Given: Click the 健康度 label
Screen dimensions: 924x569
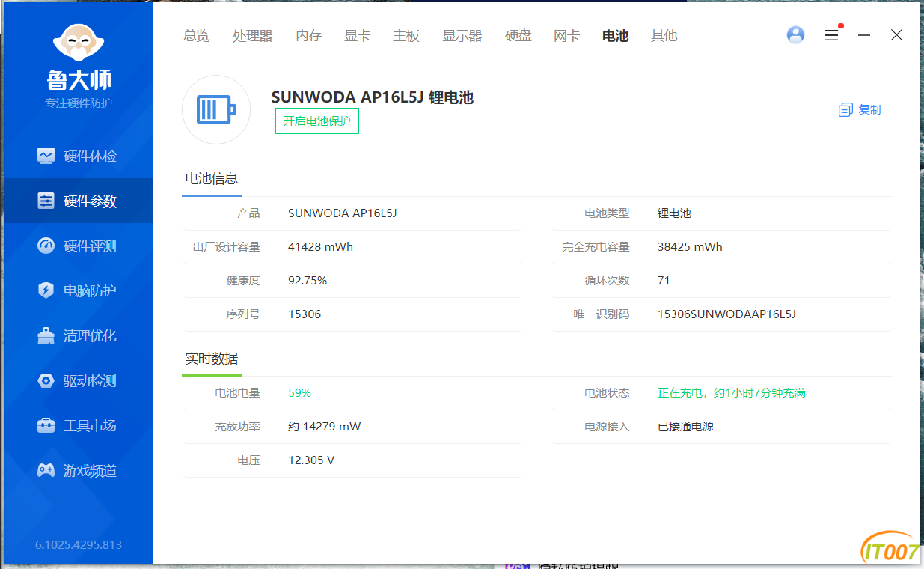Looking at the screenshot, I should [x=243, y=281].
